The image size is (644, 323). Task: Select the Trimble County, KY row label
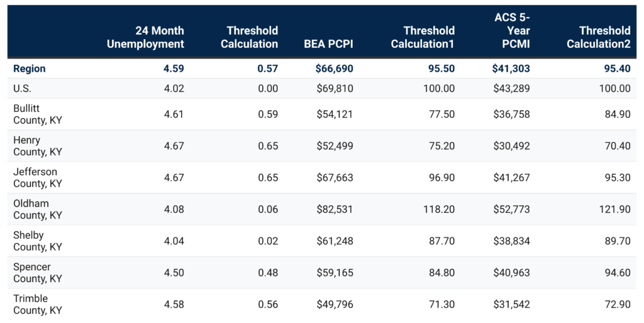coord(37,304)
